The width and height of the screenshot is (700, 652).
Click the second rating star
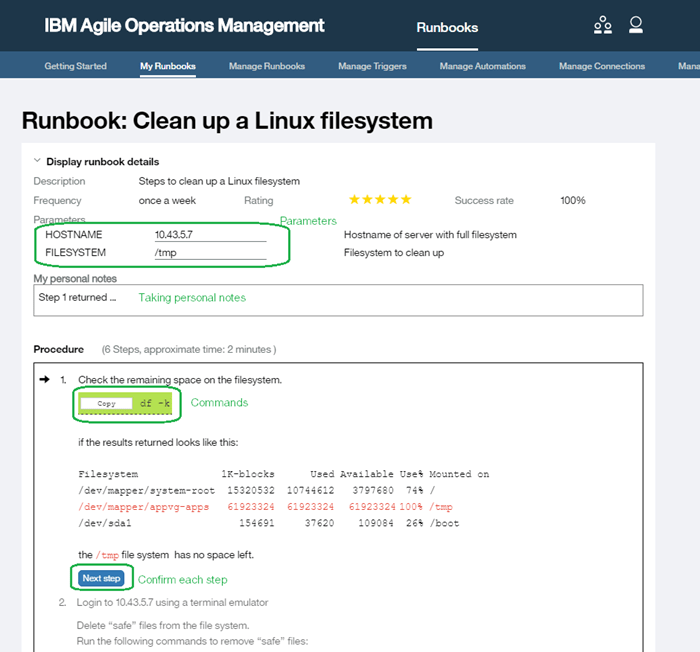[x=367, y=199]
